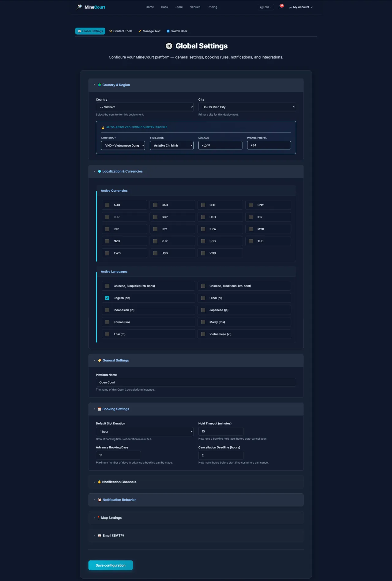
Task: Click the MineCourt logo icon
Action: pos(80,7)
